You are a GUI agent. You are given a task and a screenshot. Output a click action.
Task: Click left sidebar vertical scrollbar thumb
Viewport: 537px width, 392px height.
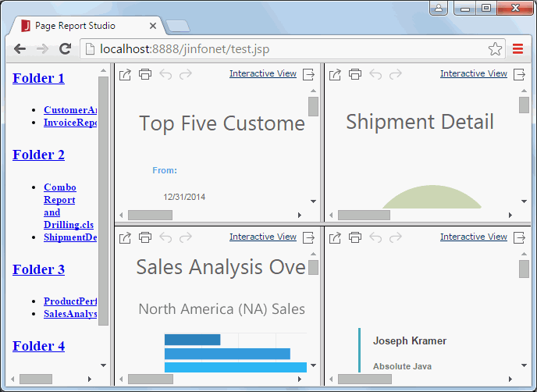pos(103,201)
